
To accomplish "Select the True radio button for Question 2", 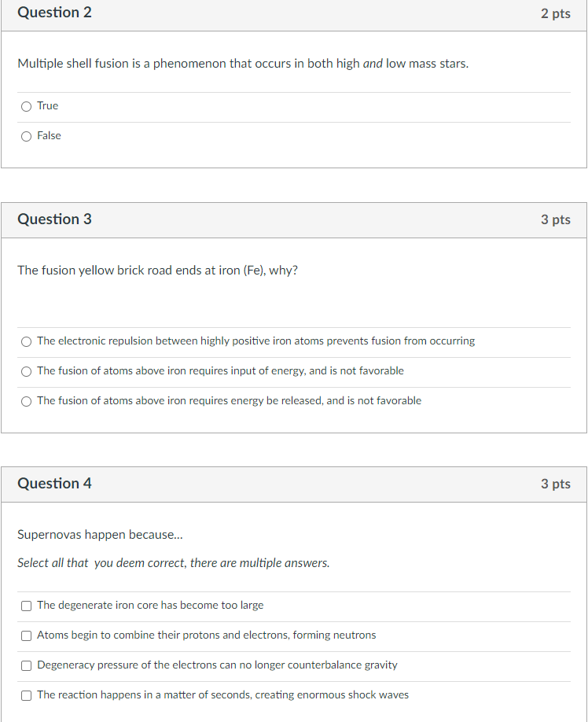I will point(26,105).
